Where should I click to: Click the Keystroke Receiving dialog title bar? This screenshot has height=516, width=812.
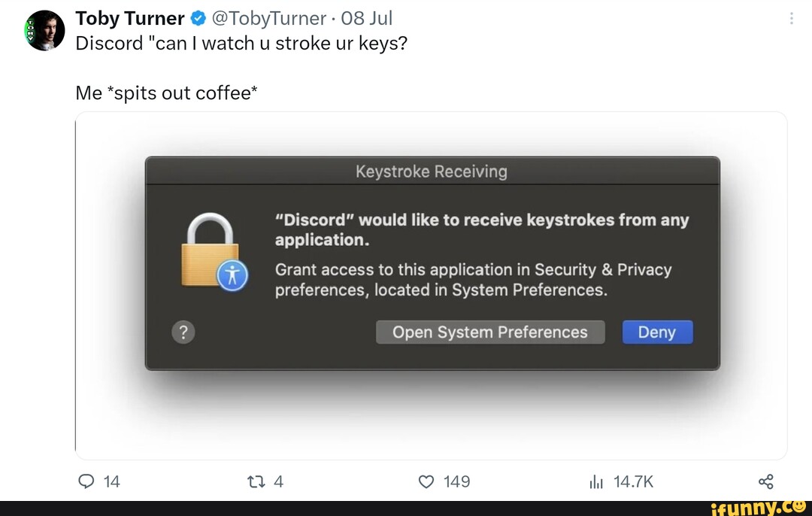point(432,171)
